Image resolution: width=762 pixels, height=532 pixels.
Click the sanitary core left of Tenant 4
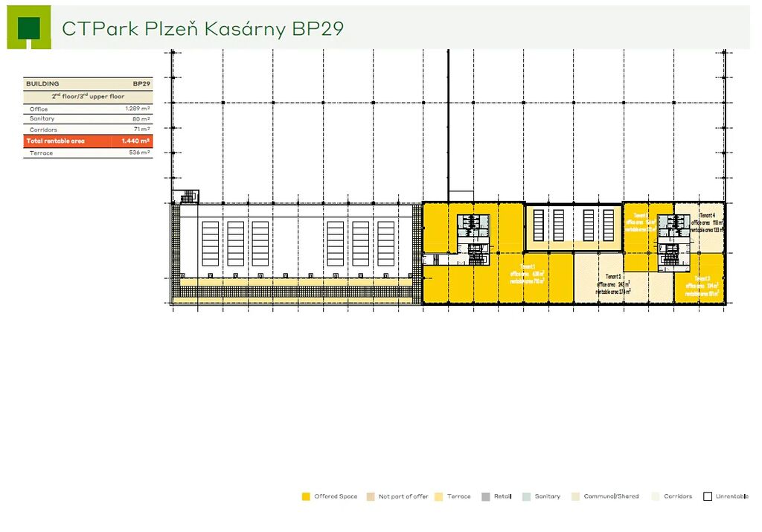(673, 225)
